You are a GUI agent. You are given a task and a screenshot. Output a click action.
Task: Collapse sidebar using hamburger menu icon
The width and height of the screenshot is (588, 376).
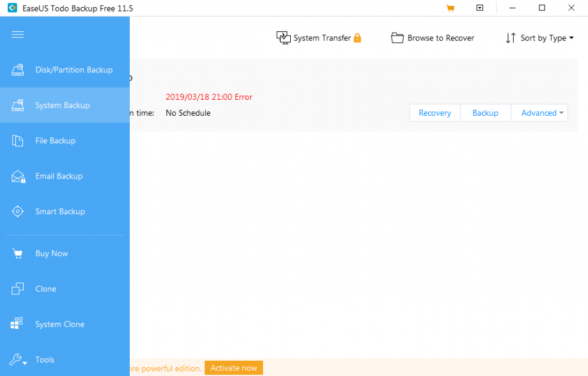[18, 35]
